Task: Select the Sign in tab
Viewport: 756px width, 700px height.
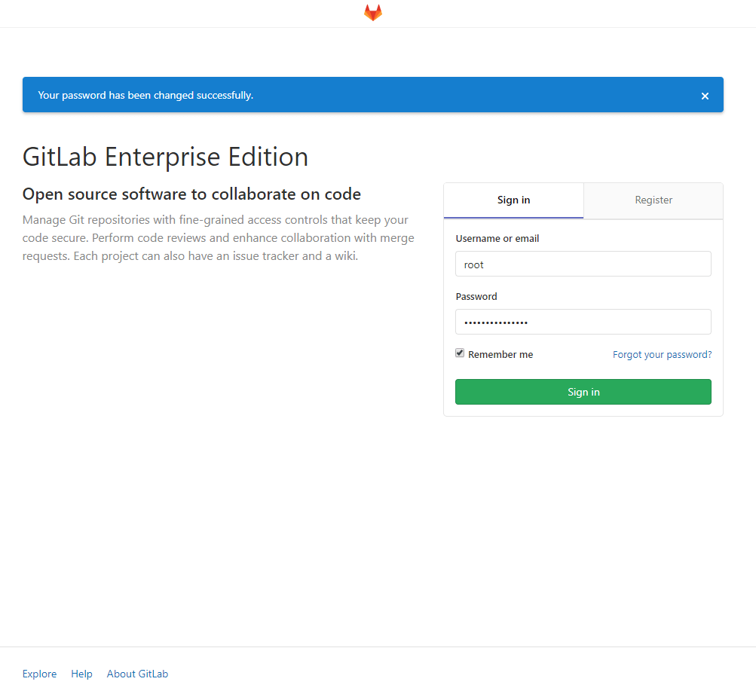Action: pos(513,200)
